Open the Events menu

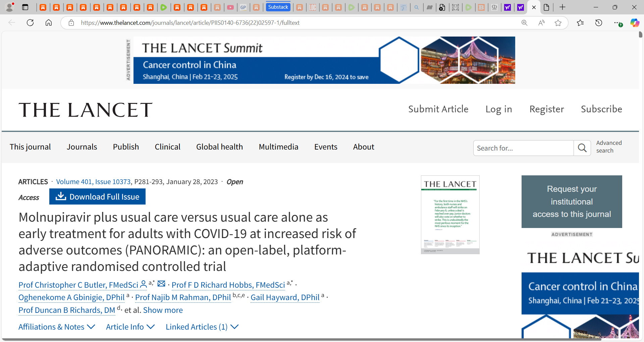[326, 147]
